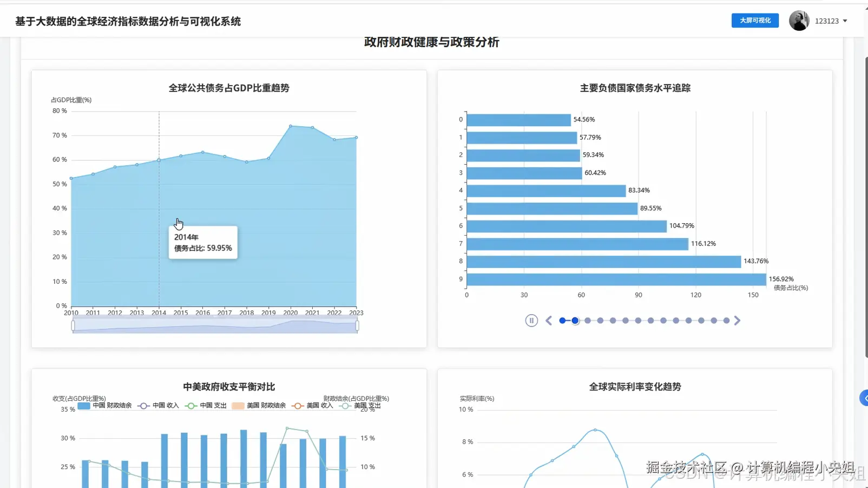Image resolution: width=868 pixels, height=488 pixels.
Task: Advance to next timeline step arrow
Action: point(737,321)
